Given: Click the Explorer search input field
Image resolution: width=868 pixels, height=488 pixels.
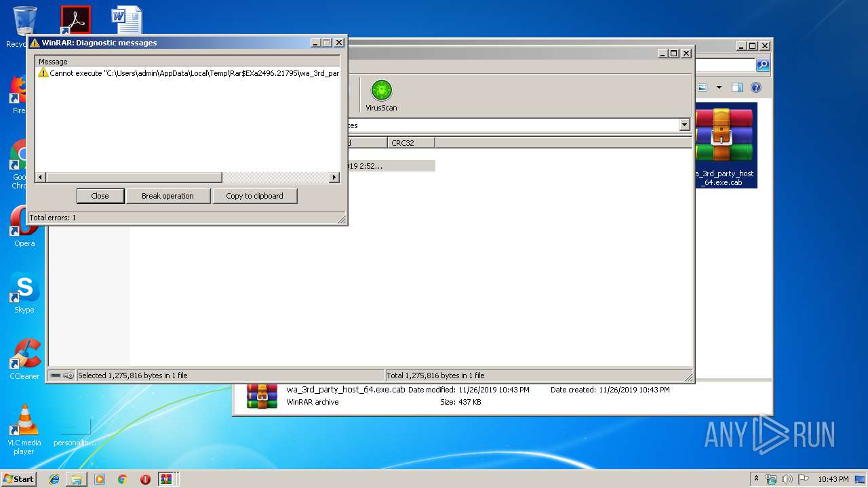Looking at the screenshot, I should [724, 65].
